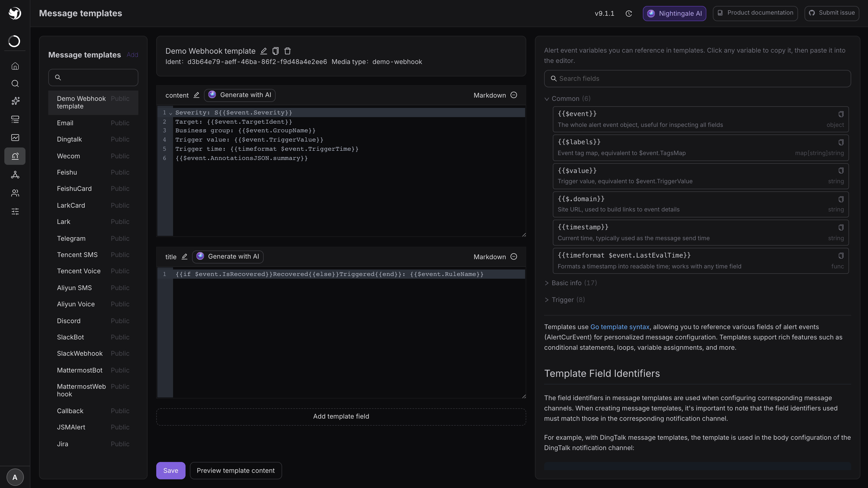Image resolution: width=868 pixels, height=488 pixels.
Task: Delete the Demo Webhook template
Action: point(288,51)
